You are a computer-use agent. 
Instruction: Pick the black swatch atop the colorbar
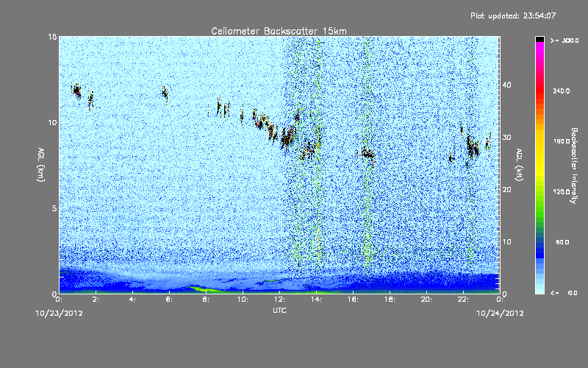pos(539,39)
